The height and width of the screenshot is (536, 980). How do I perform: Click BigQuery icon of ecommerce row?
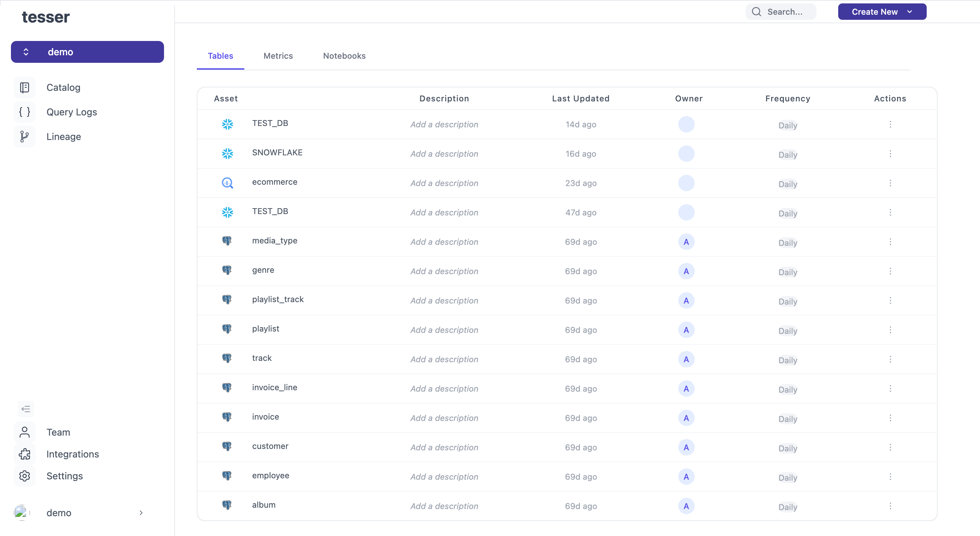[228, 183]
